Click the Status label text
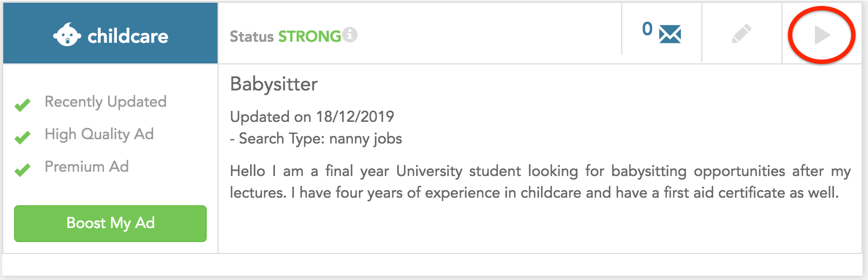868x280 pixels. 252,36
